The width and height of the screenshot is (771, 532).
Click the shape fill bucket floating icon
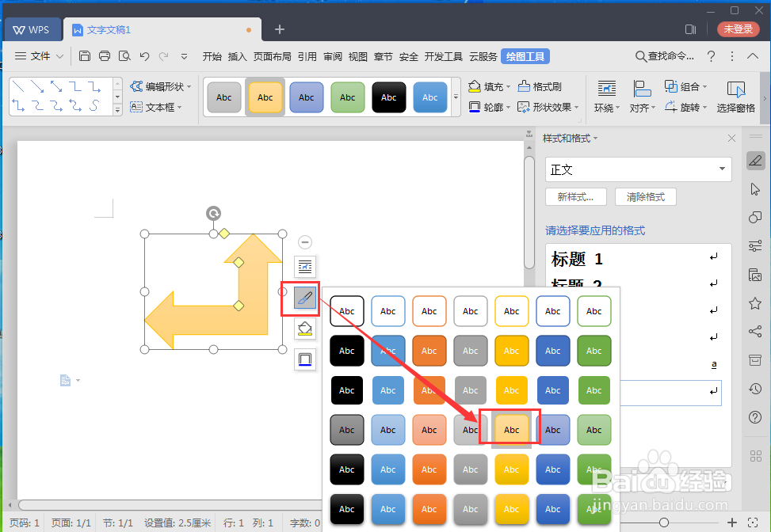click(x=305, y=329)
